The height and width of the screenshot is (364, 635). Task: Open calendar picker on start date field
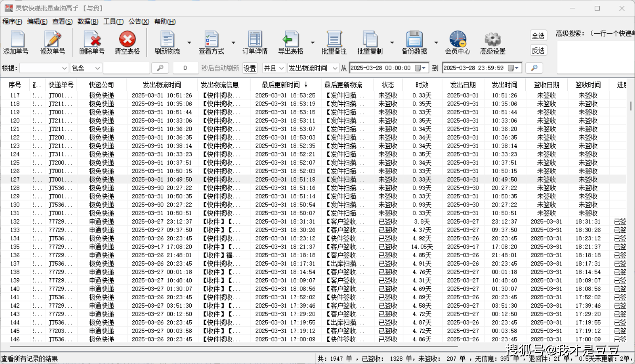pos(420,68)
